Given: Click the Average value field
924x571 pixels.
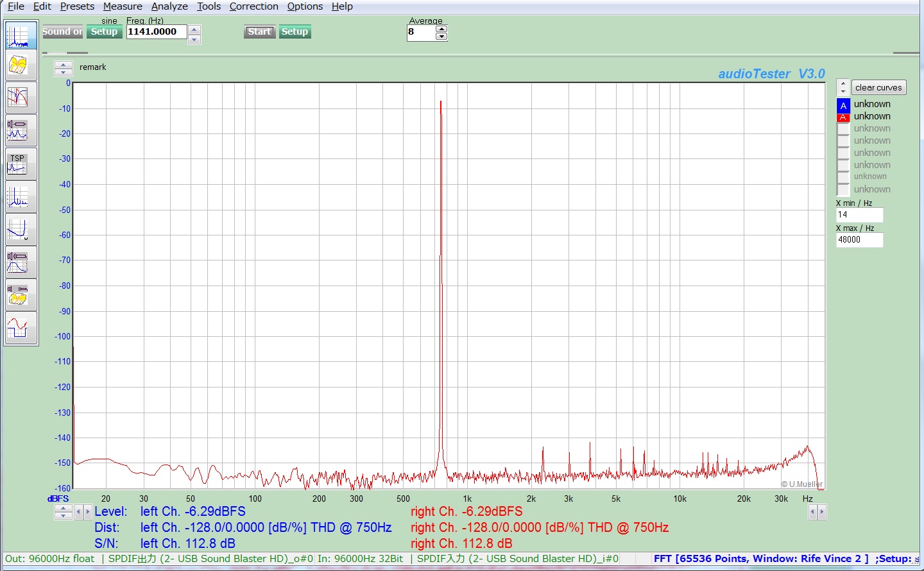Looking at the screenshot, I should tap(421, 33).
